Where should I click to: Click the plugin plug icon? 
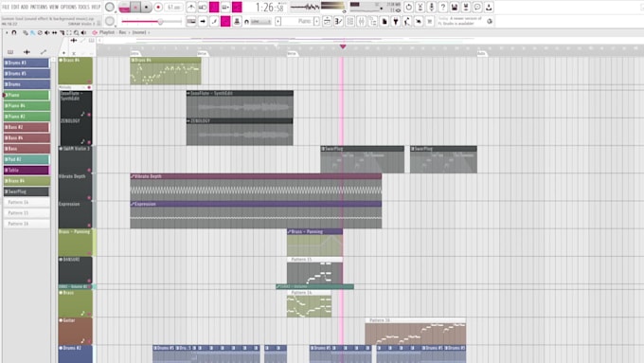[396, 22]
